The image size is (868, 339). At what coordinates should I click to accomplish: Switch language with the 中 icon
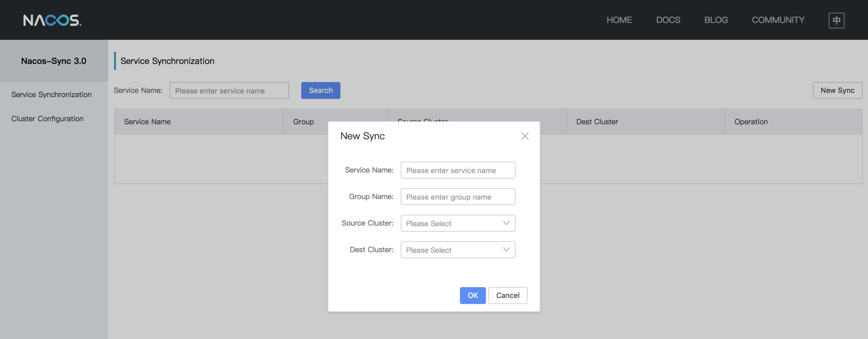tap(836, 20)
